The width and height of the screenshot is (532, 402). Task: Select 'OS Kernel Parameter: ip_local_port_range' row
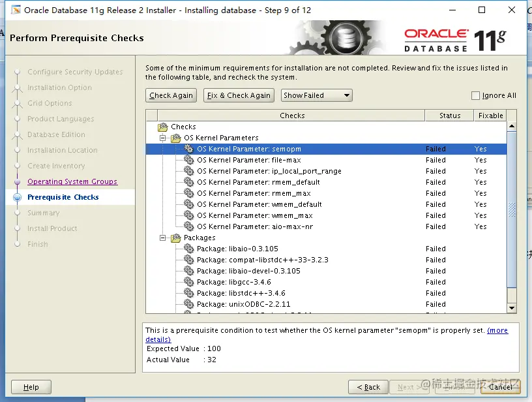326,171
